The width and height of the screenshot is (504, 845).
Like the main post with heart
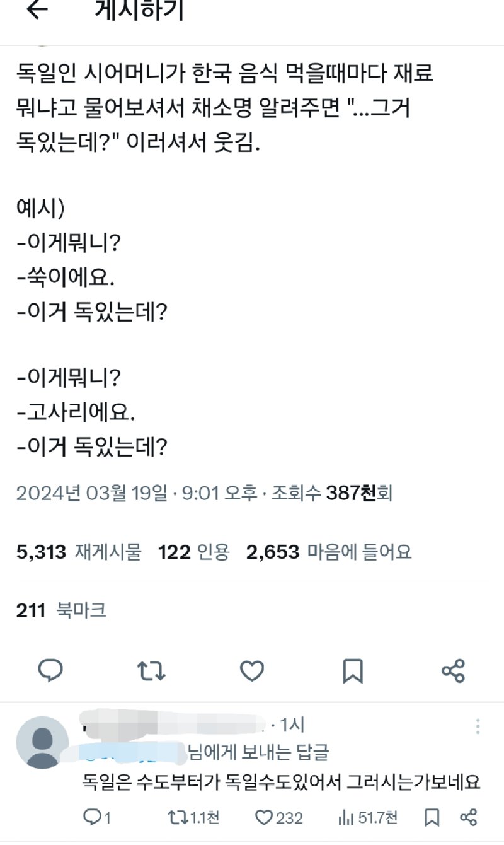252,671
